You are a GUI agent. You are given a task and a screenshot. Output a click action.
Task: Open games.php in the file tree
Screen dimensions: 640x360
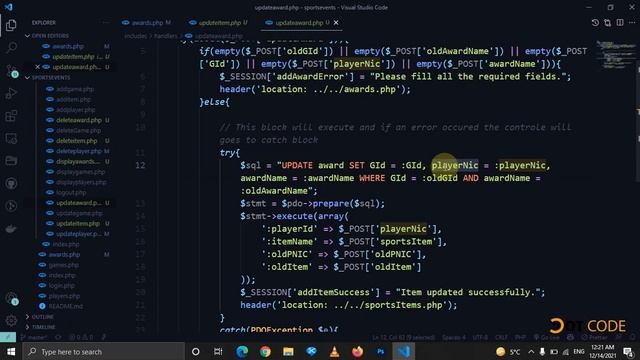63,265
